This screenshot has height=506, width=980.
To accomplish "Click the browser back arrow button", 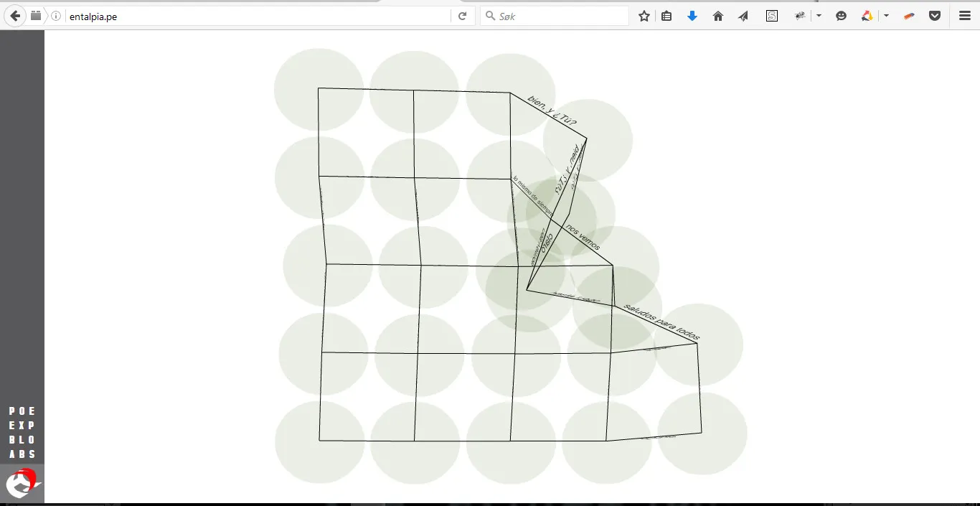I will [x=15, y=16].
